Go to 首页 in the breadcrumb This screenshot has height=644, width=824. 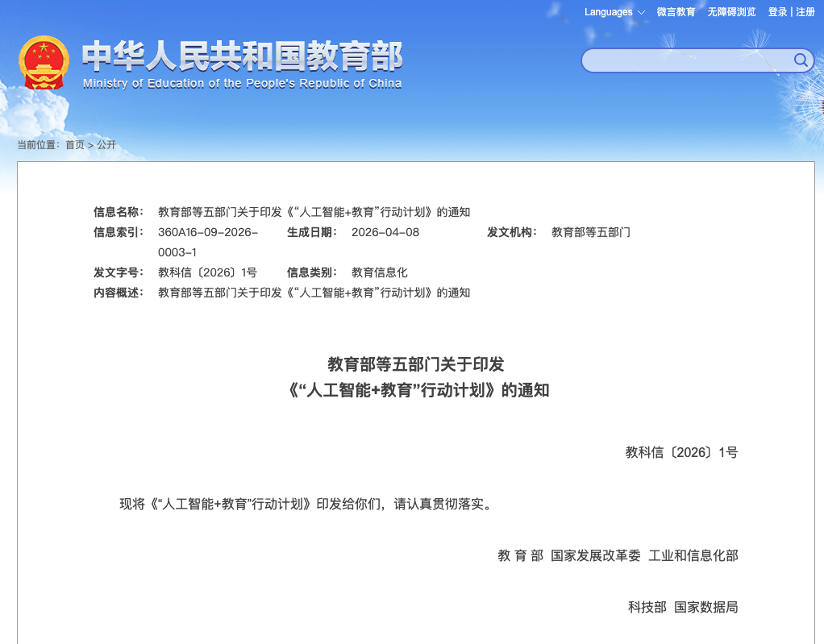pos(74,145)
